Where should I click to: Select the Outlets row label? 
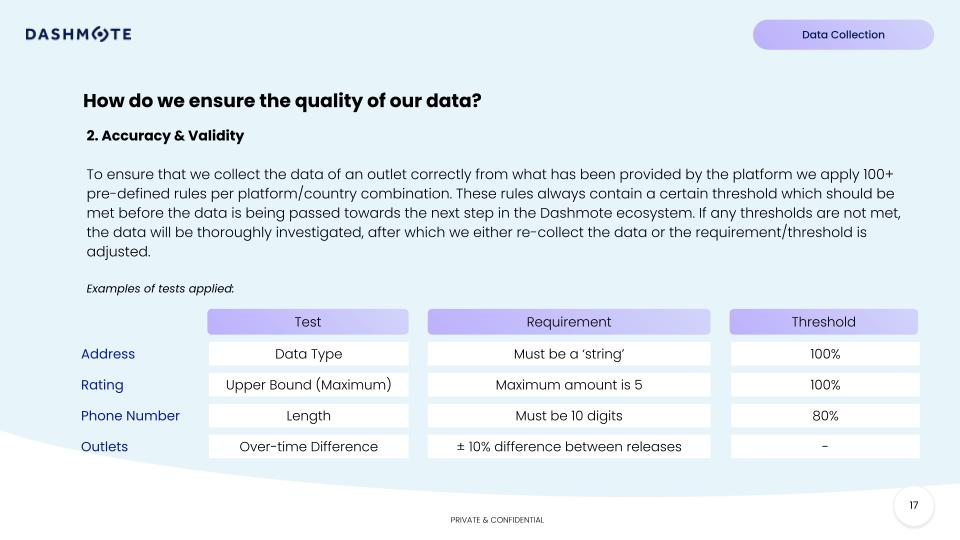[104, 447]
